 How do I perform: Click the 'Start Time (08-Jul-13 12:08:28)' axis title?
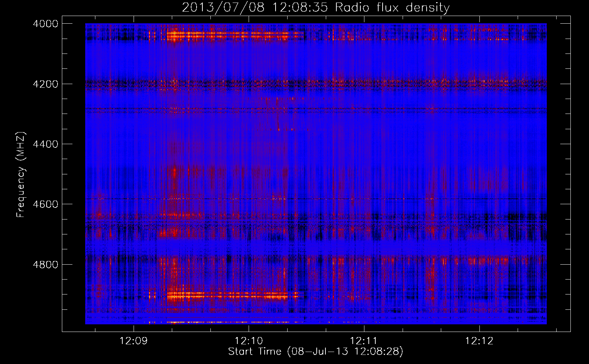pyautogui.click(x=316, y=352)
